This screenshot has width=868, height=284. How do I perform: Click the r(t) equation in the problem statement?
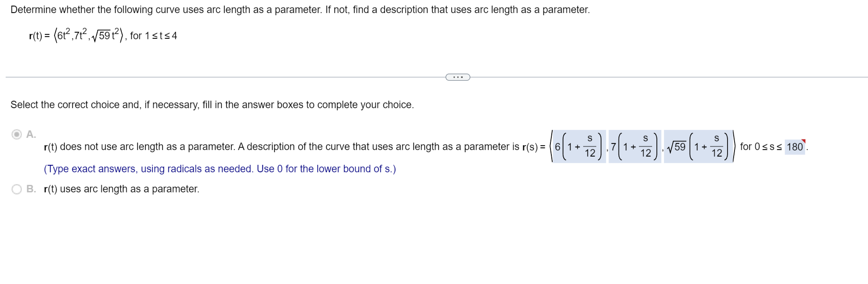pos(76,34)
